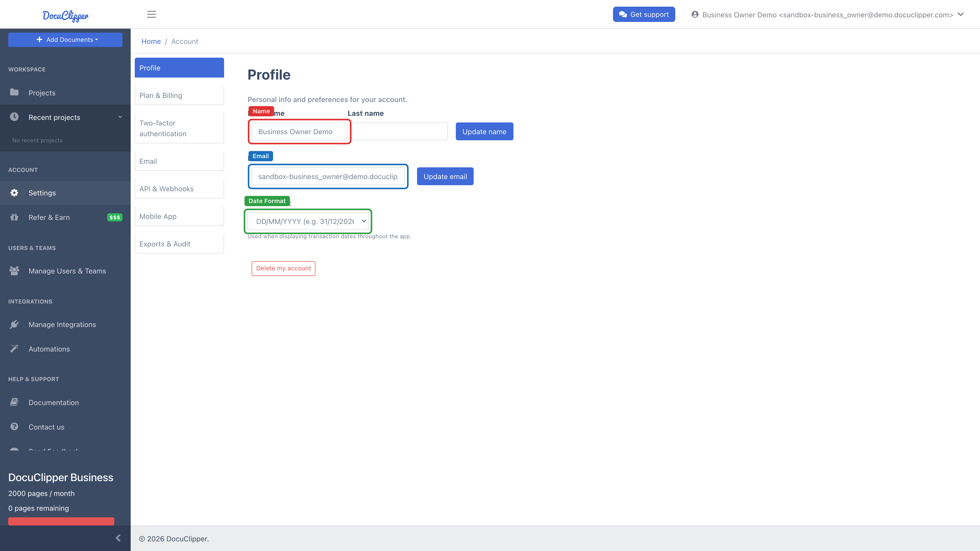Open the Exports & Audit tab
This screenshot has width=980, height=551.
point(179,244)
